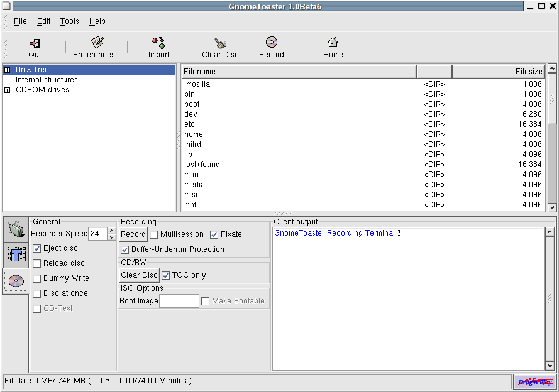Select the misc directory row
The height and width of the screenshot is (392, 559).
click(363, 195)
